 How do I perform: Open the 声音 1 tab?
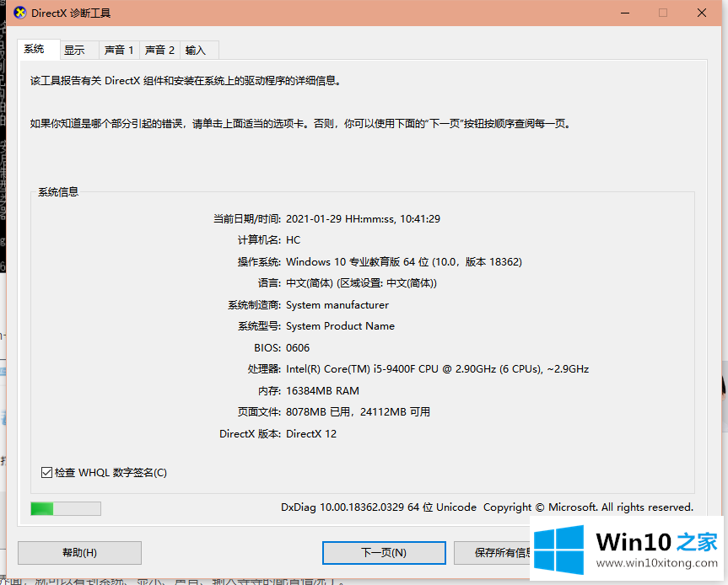(x=119, y=50)
